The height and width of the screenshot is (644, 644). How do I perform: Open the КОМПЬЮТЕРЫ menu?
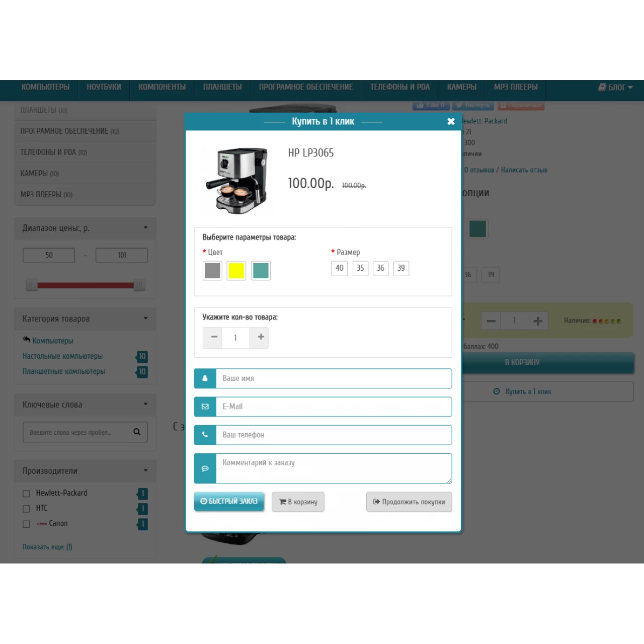click(45, 87)
